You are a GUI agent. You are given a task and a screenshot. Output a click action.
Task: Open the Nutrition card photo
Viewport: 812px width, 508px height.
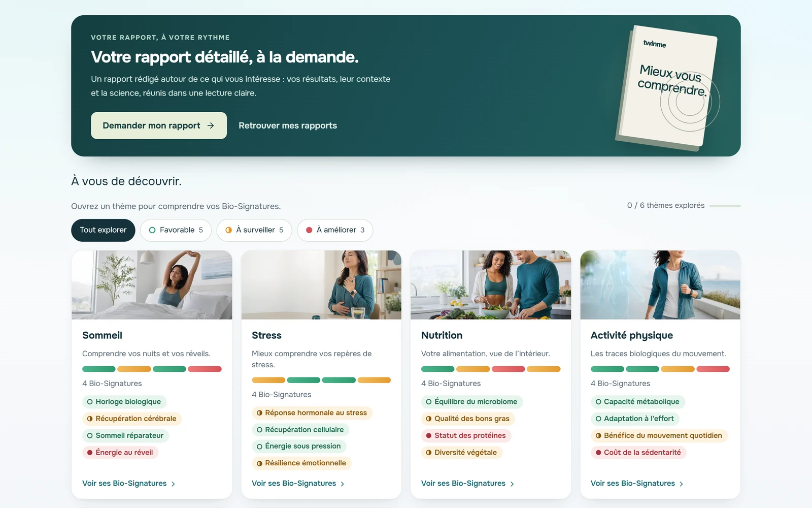tap(491, 285)
